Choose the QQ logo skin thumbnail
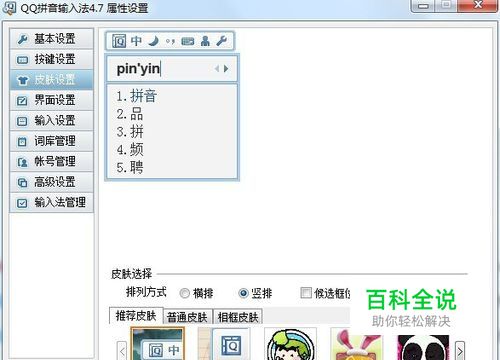 click(x=224, y=343)
